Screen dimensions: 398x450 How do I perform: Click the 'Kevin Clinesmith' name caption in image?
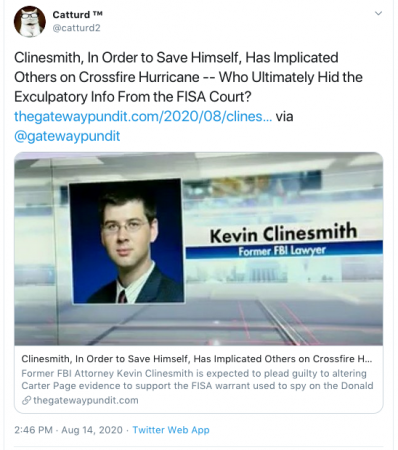click(x=284, y=232)
